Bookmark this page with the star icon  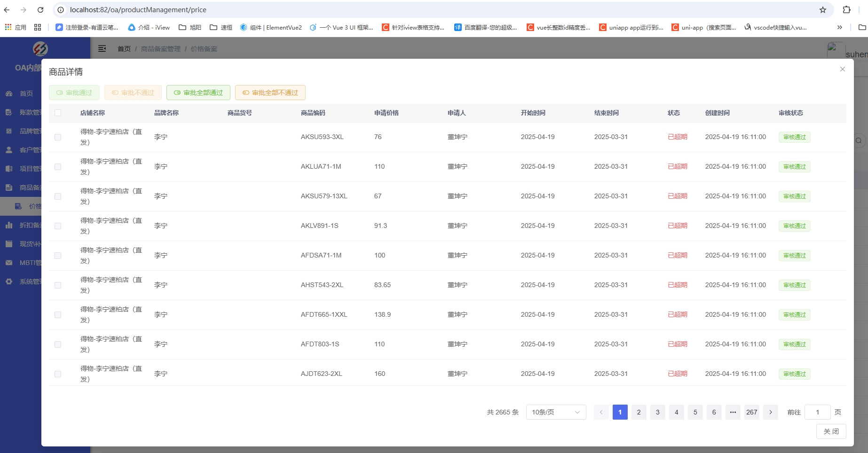coord(823,10)
